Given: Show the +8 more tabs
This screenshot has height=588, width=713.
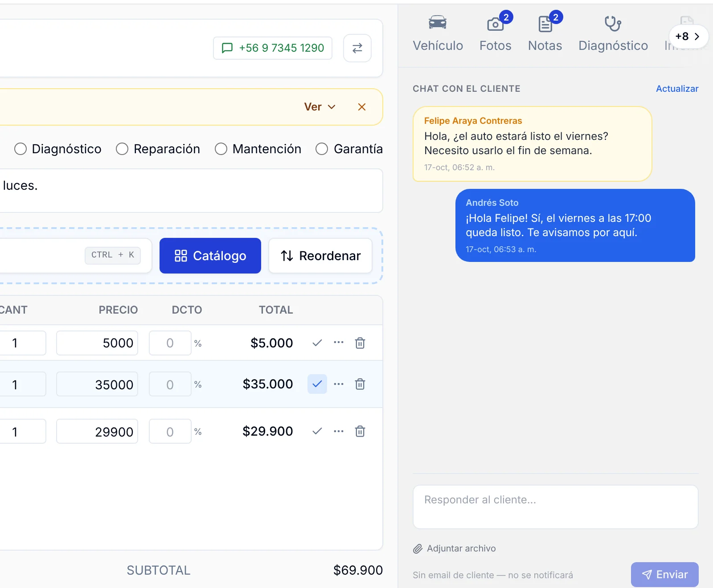Looking at the screenshot, I should pos(688,37).
